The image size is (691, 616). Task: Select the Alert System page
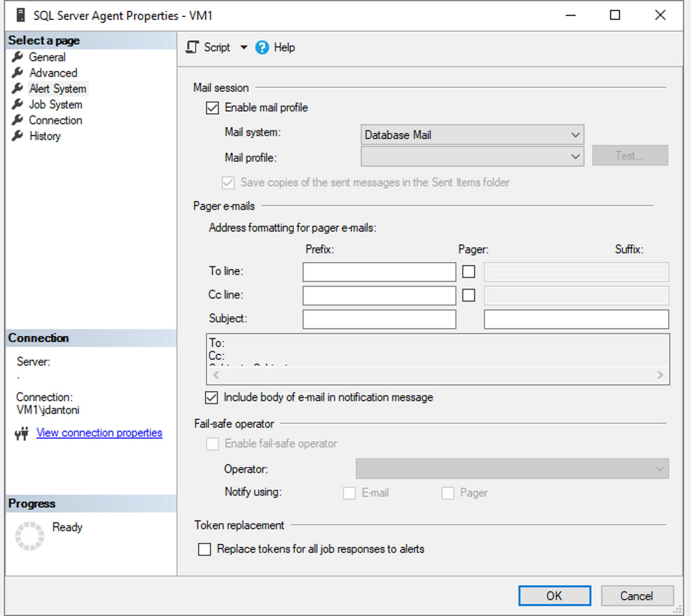click(x=57, y=88)
